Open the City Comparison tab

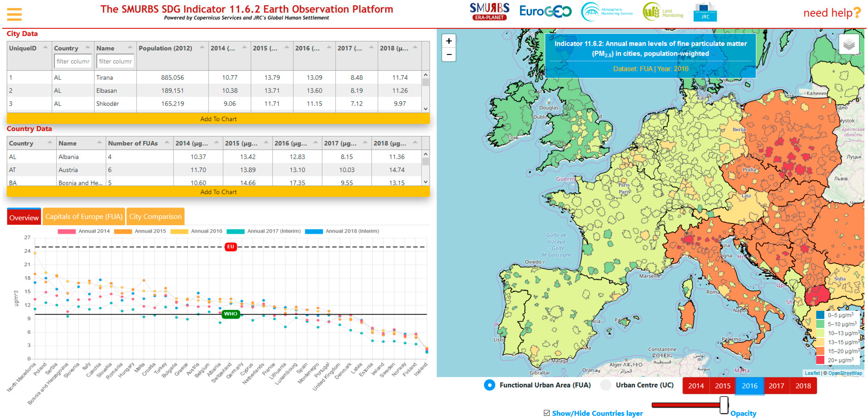tap(155, 216)
